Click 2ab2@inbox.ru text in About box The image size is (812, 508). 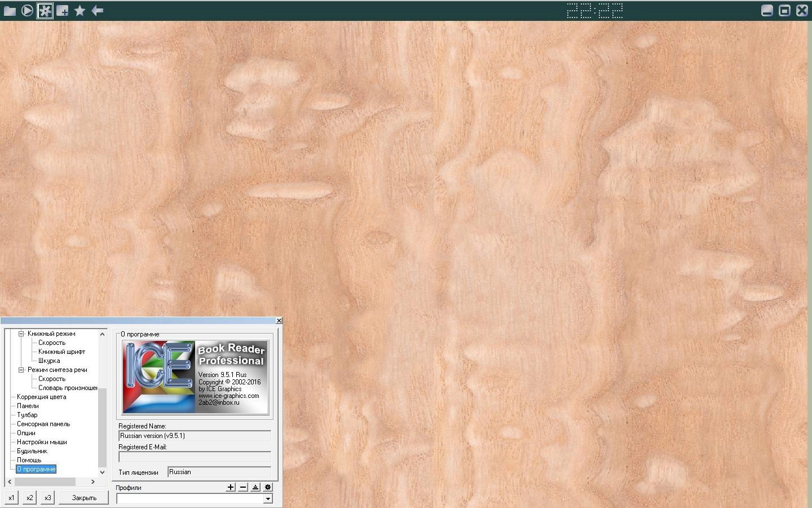[219, 402]
